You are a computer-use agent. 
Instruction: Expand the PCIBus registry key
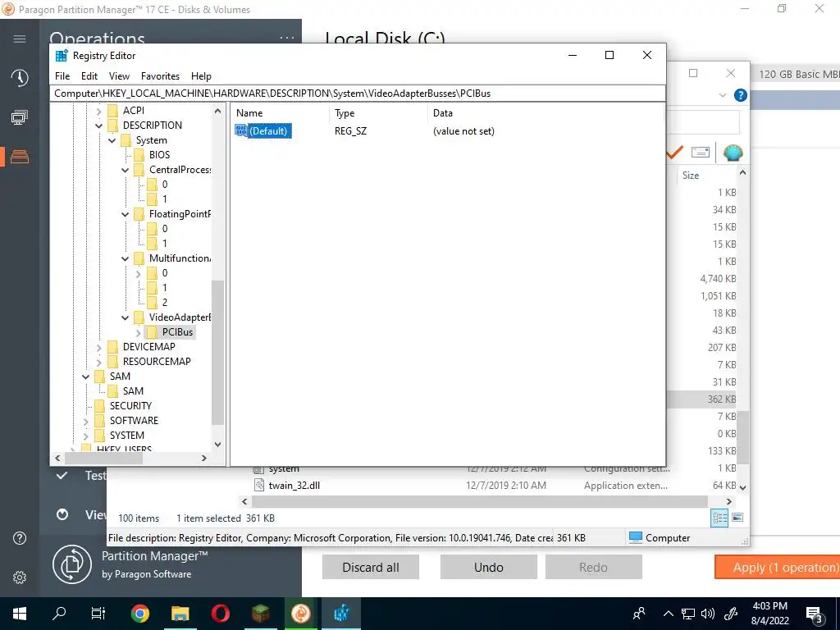tap(138, 333)
